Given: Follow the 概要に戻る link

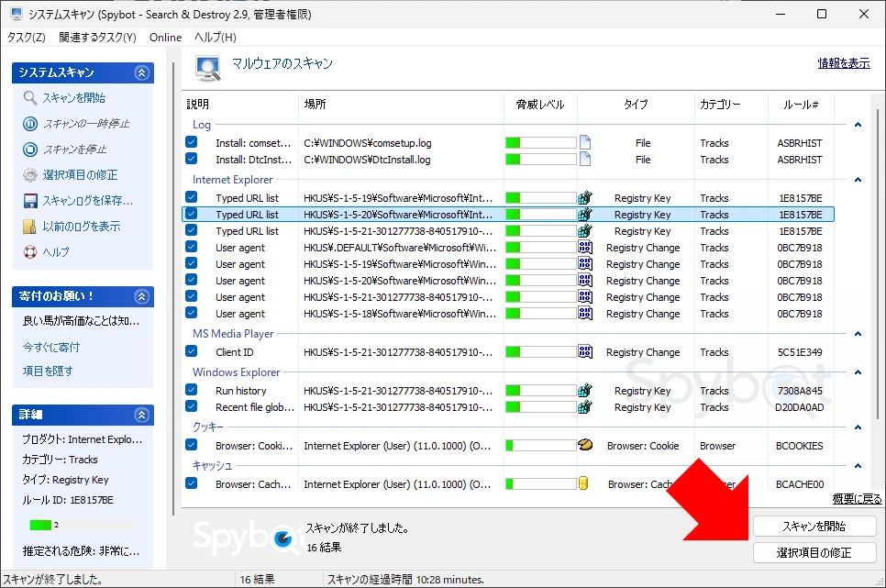Looking at the screenshot, I should [857, 499].
